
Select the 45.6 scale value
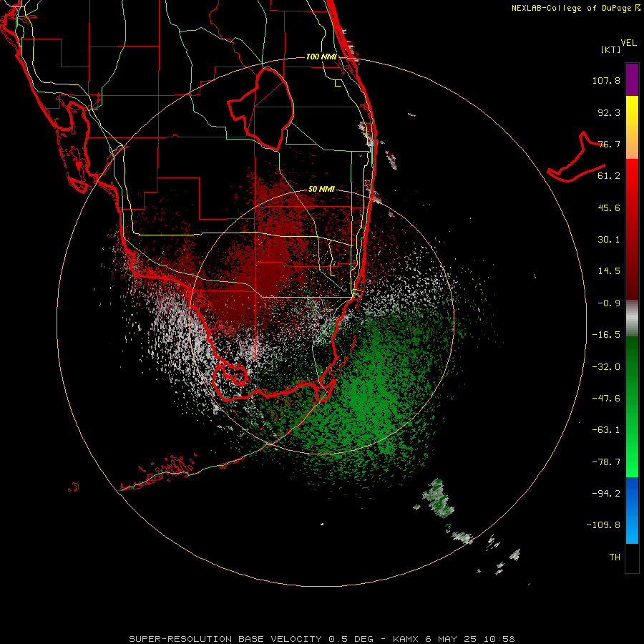(609, 208)
